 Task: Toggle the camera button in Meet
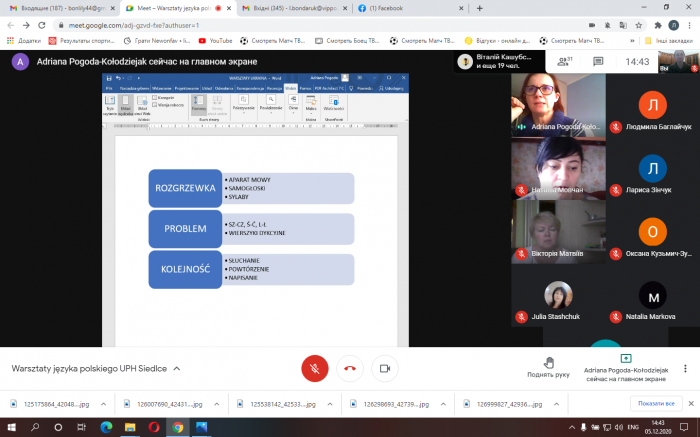point(383,368)
